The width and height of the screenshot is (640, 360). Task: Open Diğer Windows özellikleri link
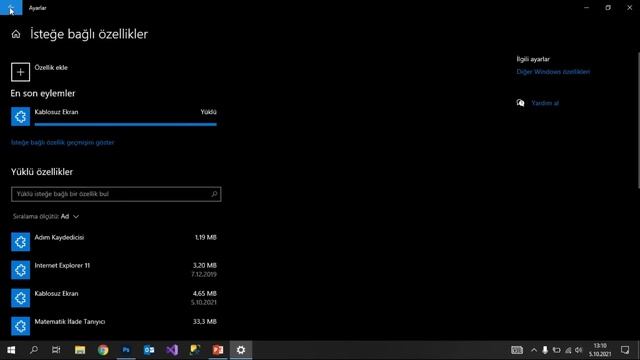553,72
